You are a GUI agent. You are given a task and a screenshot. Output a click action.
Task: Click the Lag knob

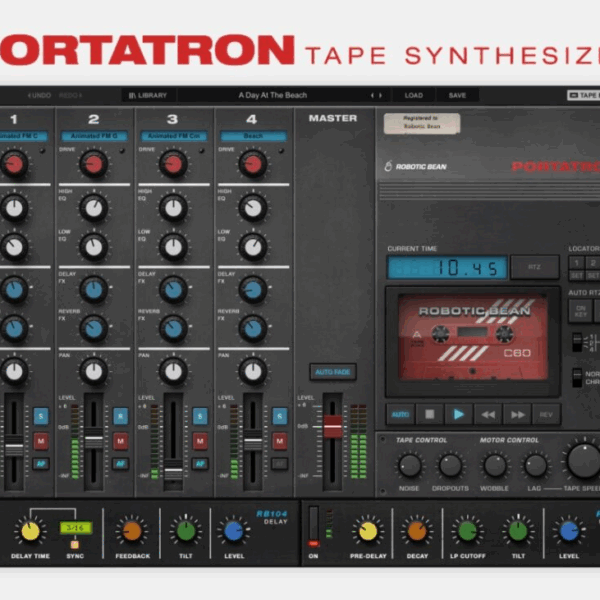(x=535, y=466)
